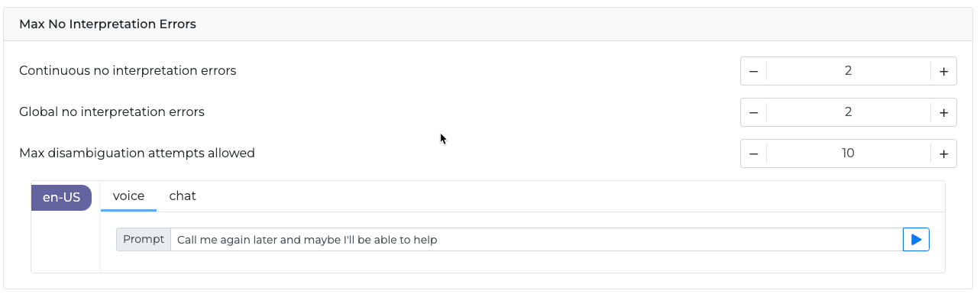This screenshot has height=294, width=980.
Task: Collapse the Max No Interpretation Errors header
Action: point(490,24)
